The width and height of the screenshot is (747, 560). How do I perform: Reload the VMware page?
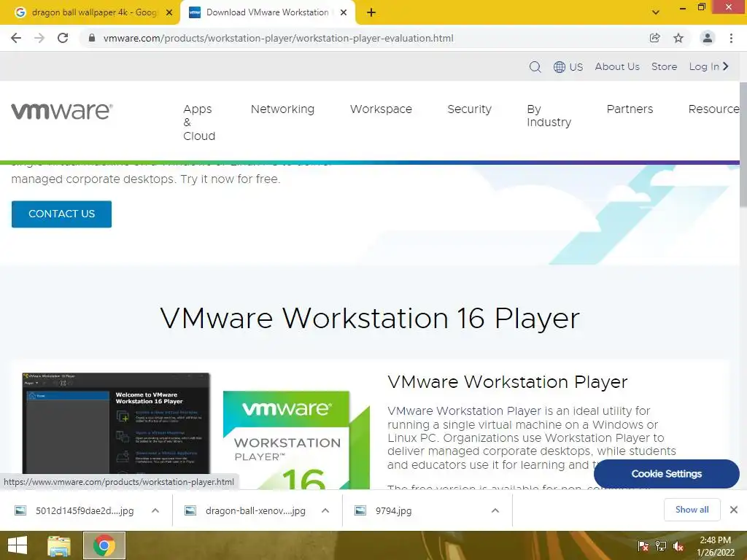63,38
